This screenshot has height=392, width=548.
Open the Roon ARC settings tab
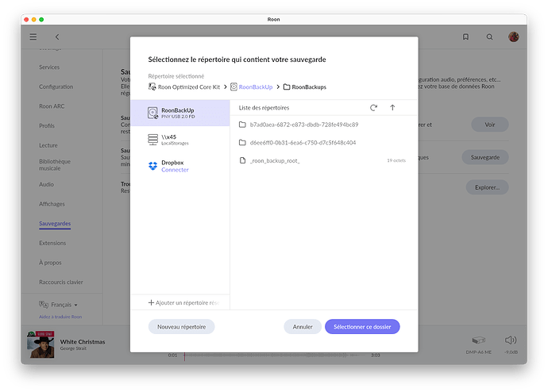(x=52, y=106)
